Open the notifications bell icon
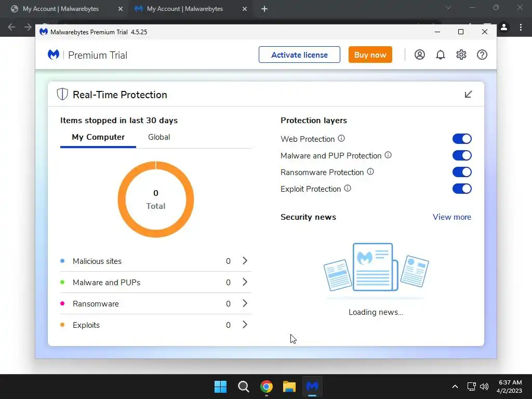 point(441,55)
